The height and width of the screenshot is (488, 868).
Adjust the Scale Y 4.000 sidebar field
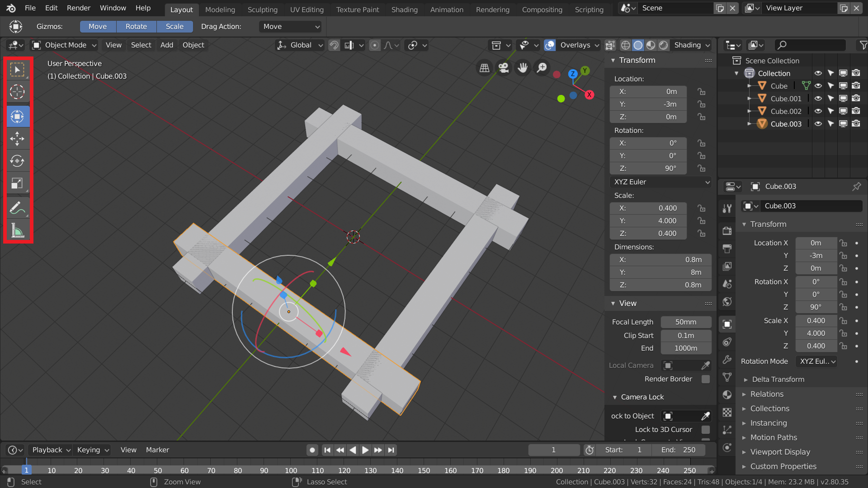click(x=648, y=221)
